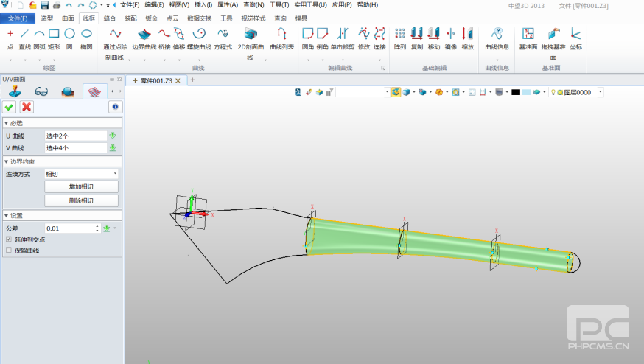Screen dimensions: 644x364
Task: Select the 基准面 datum plane icon
Action: [x=528, y=35]
